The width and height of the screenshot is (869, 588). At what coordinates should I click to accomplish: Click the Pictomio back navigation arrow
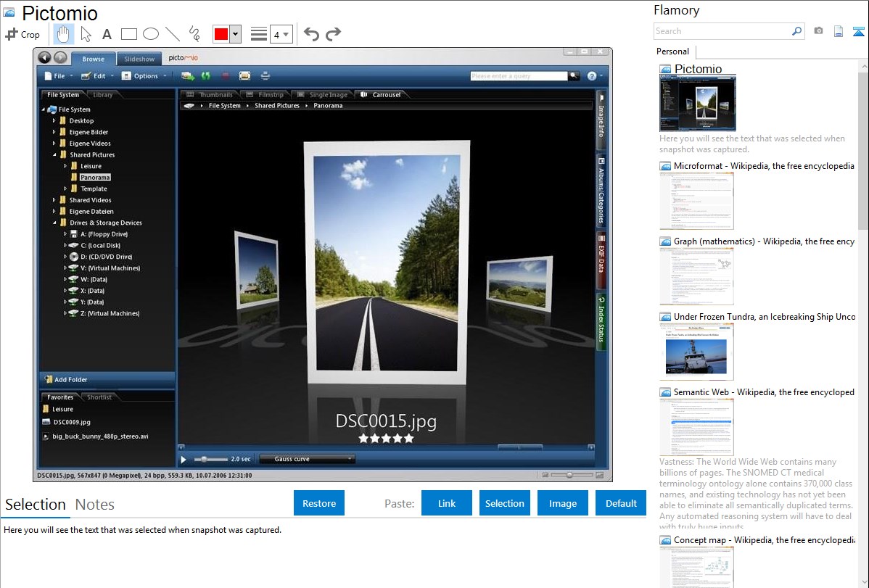(x=44, y=57)
